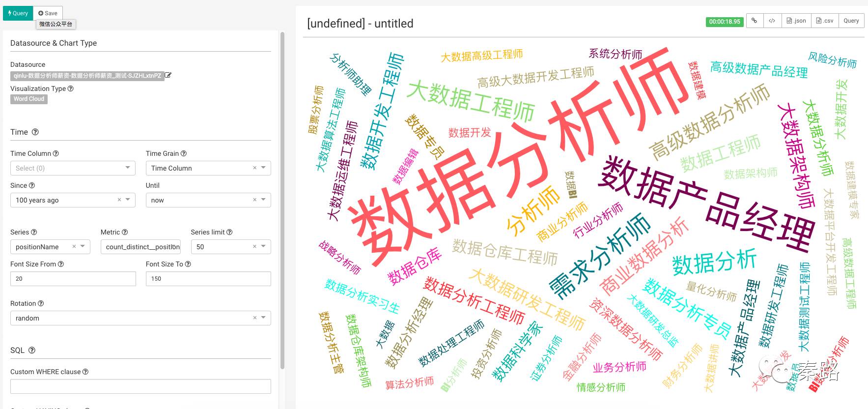The height and width of the screenshot is (409, 868).
Task: Export the chart data as .csv
Action: [x=825, y=21]
